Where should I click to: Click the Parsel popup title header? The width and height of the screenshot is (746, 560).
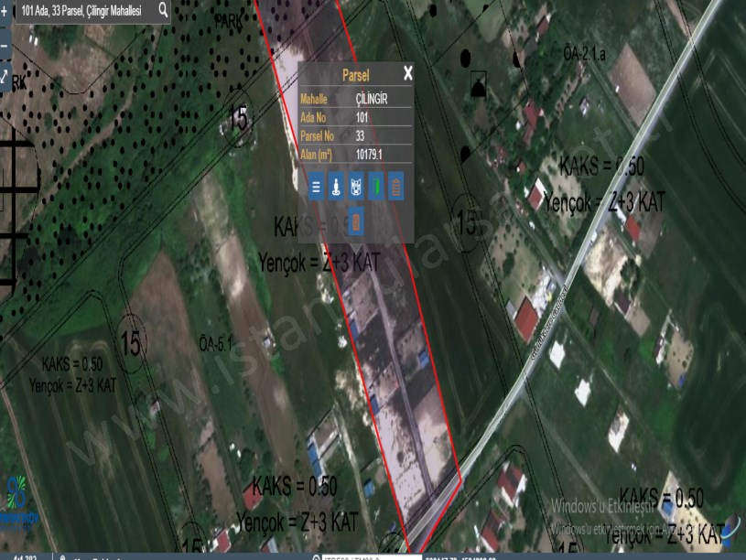click(x=355, y=75)
